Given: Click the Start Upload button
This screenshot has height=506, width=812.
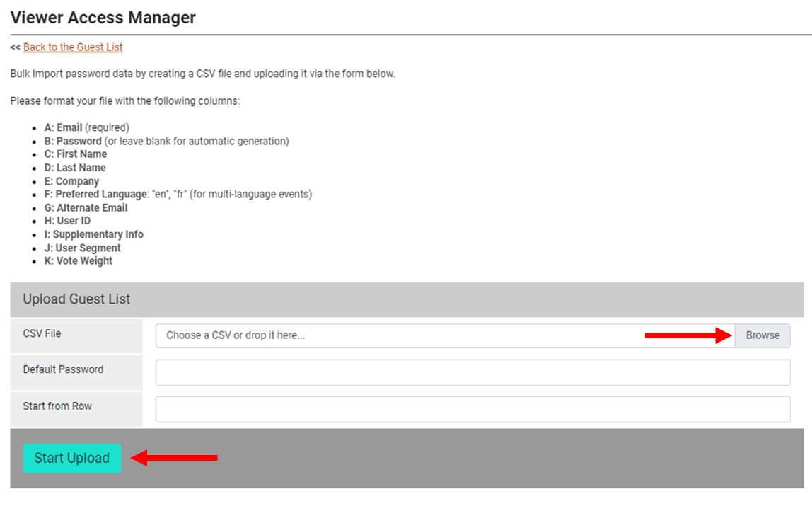Looking at the screenshot, I should (x=72, y=458).
